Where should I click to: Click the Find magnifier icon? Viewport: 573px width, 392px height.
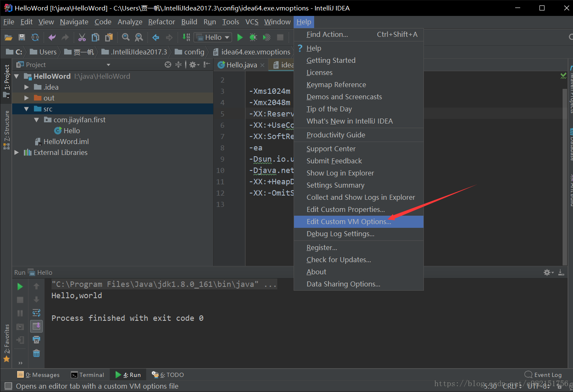[126, 37]
